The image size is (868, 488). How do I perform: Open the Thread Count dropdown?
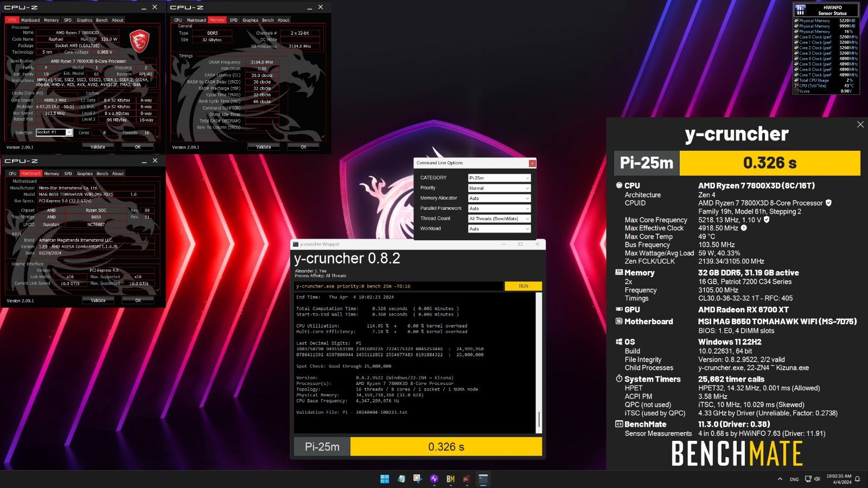[x=499, y=219]
